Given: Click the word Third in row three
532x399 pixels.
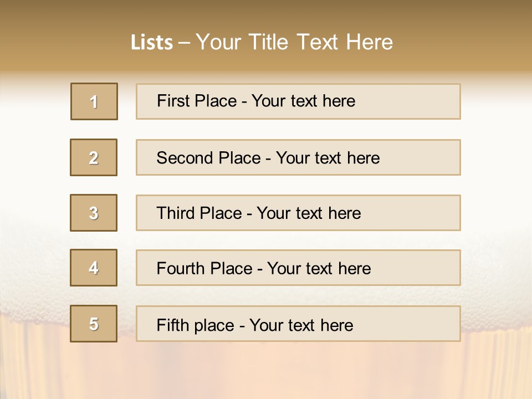Looking at the screenshot, I should (x=175, y=213).
